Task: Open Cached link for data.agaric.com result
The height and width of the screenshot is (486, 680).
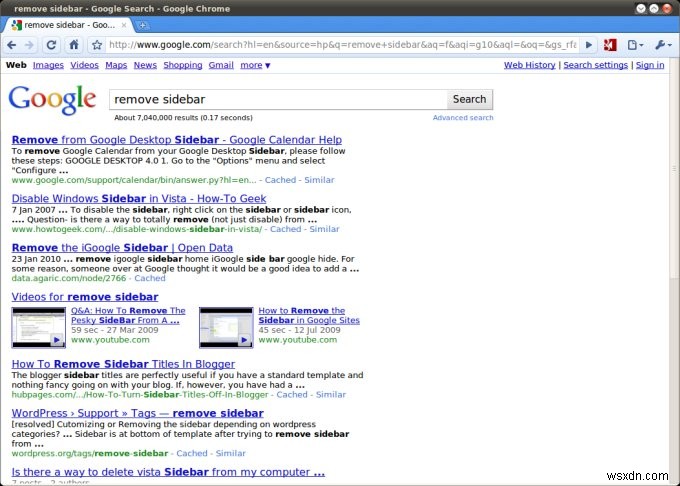Action: (x=150, y=278)
